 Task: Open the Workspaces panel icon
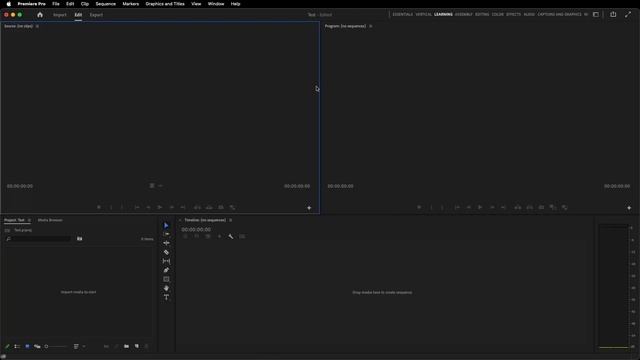coord(596,14)
